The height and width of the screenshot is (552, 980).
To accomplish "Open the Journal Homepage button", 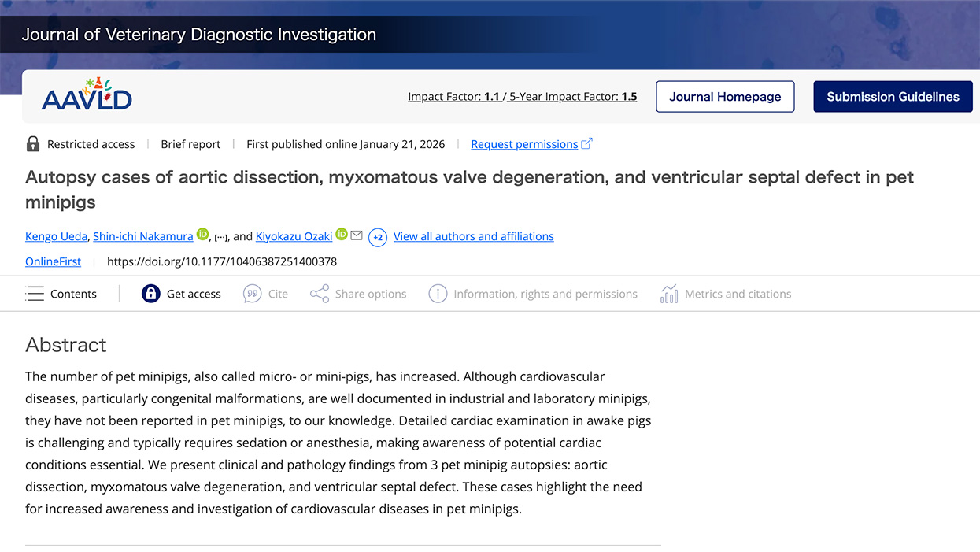I will [725, 97].
